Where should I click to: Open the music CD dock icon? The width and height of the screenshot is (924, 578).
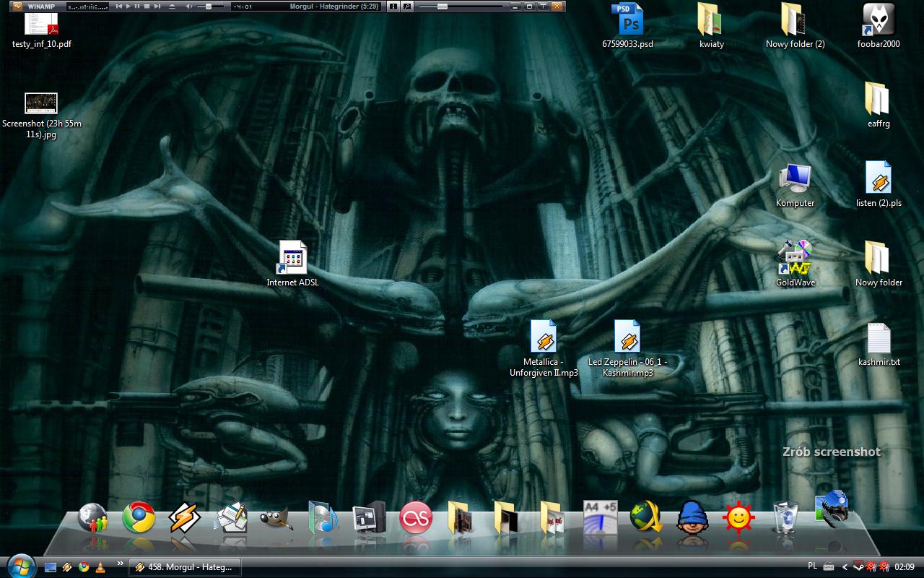point(323,518)
